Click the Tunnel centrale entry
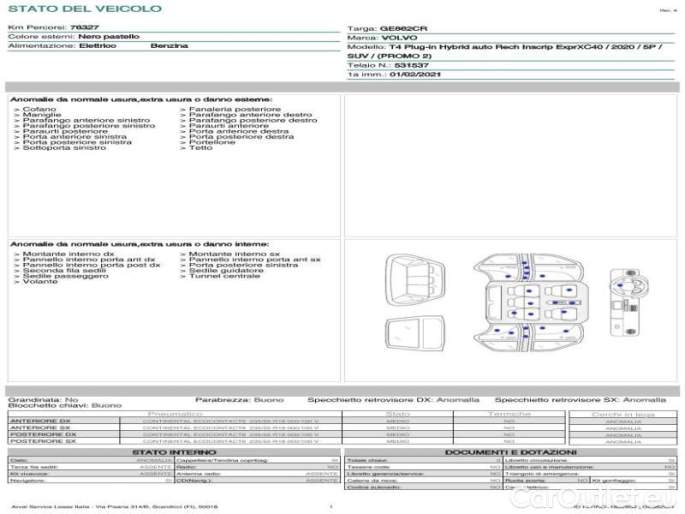The height and width of the screenshot is (514, 685). click(224, 276)
